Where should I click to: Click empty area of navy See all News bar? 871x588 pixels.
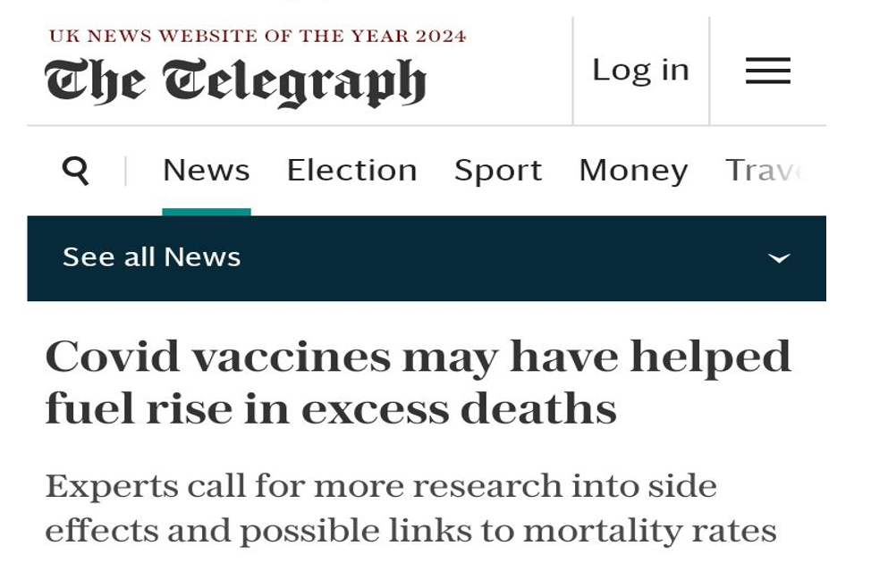500,258
